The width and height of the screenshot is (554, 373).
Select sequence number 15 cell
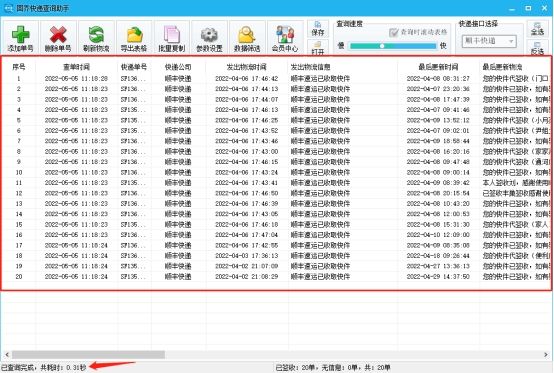click(x=19, y=224)
